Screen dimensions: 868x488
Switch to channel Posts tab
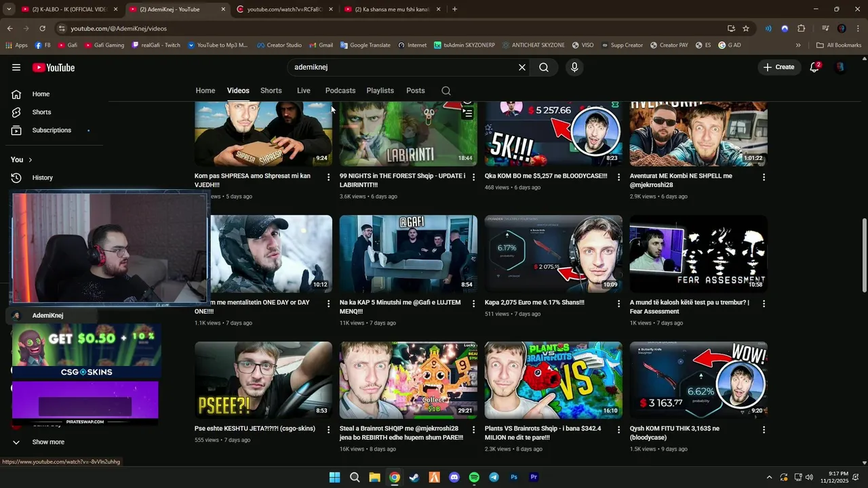pyautogui.click(x=416, y=91)
